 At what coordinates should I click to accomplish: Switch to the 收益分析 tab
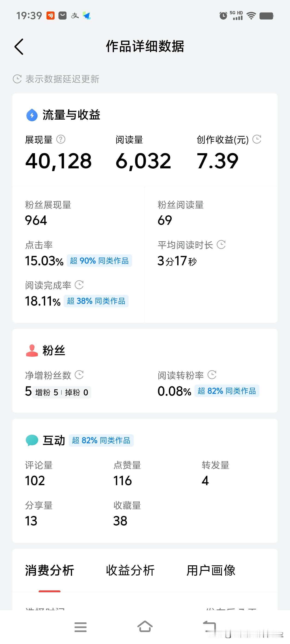coord(130,571)
